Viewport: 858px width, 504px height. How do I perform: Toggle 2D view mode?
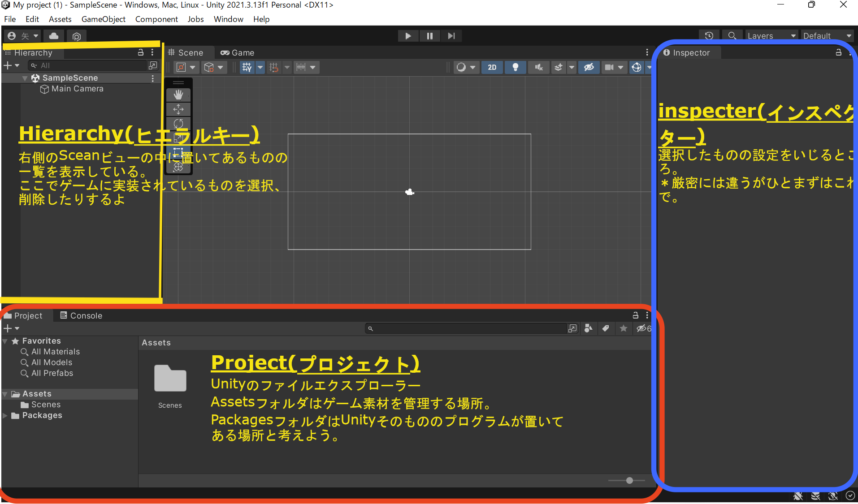click(x=492, y=67)
